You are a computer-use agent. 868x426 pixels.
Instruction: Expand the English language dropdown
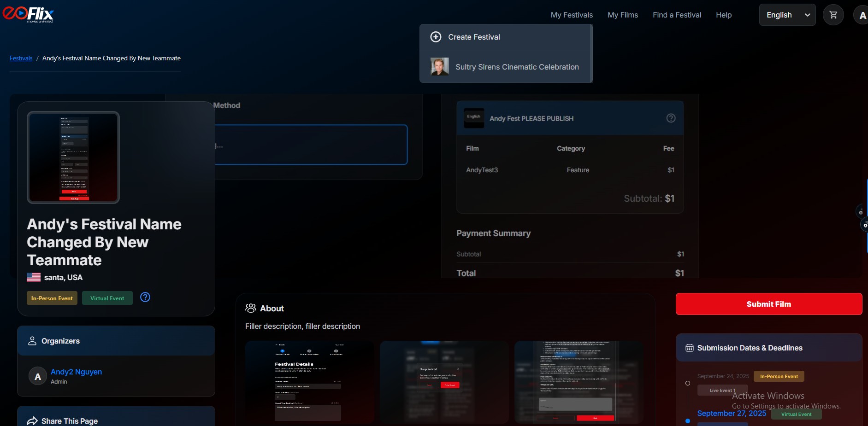(787, 15)
